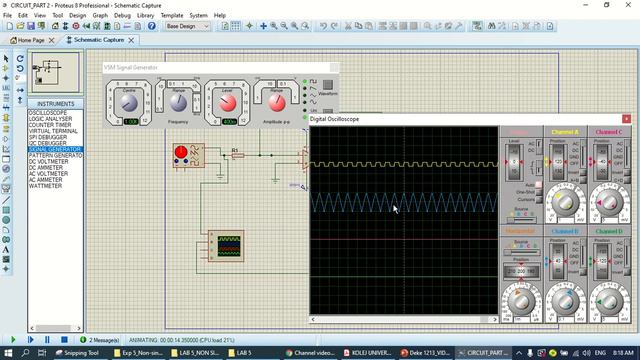
Task: Click the Rotate Clockwise icon
Action: (20, 59)
